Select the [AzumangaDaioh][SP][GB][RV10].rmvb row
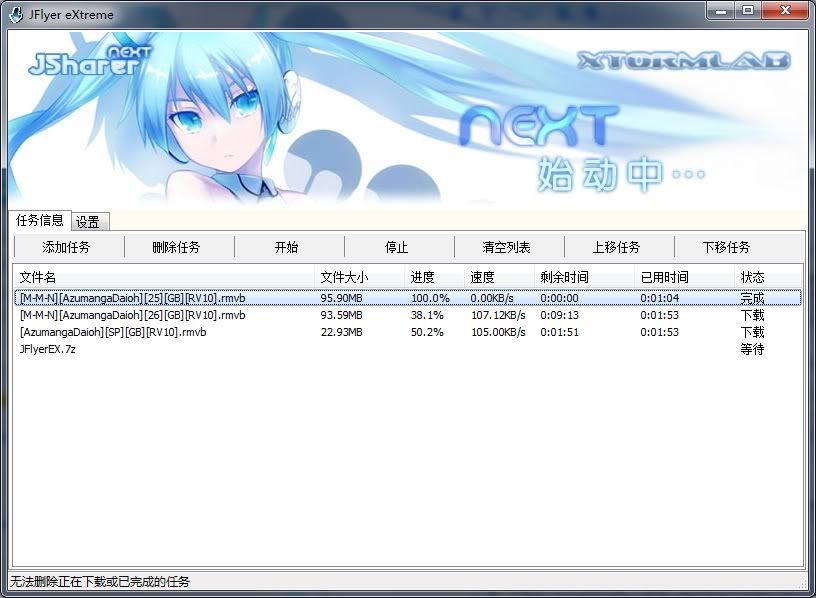 [x=408, y=332]
